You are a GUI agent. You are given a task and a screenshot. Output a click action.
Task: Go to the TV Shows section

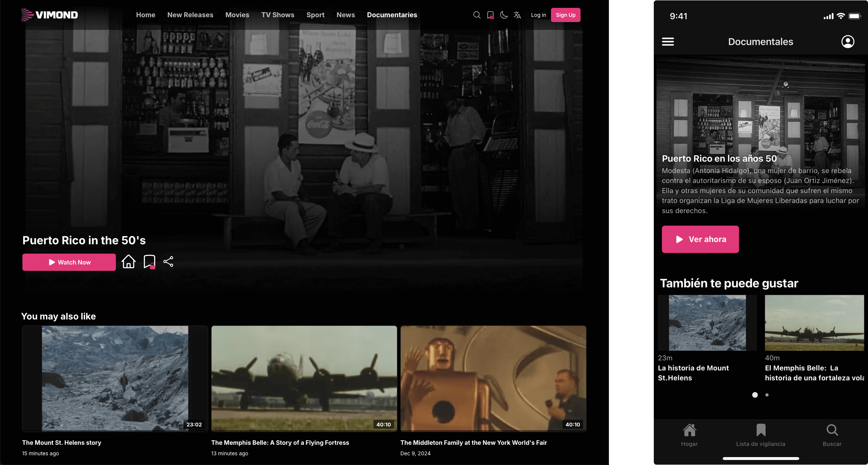pos(278,15)
